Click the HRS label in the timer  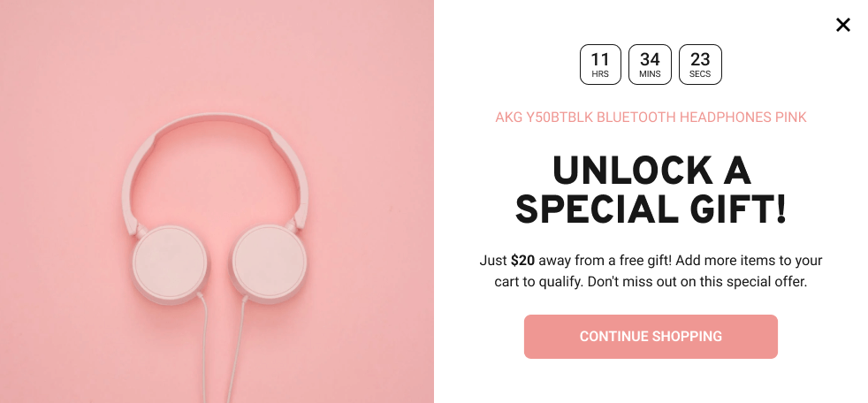pos(600,74)
